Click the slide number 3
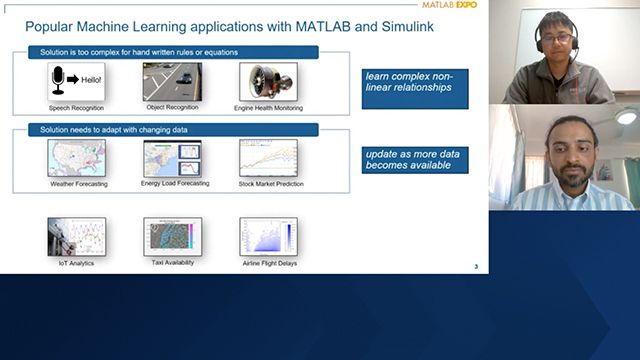The height and width of the screenshot is (360, 640). pyautogui.click(x=476, y=267)
